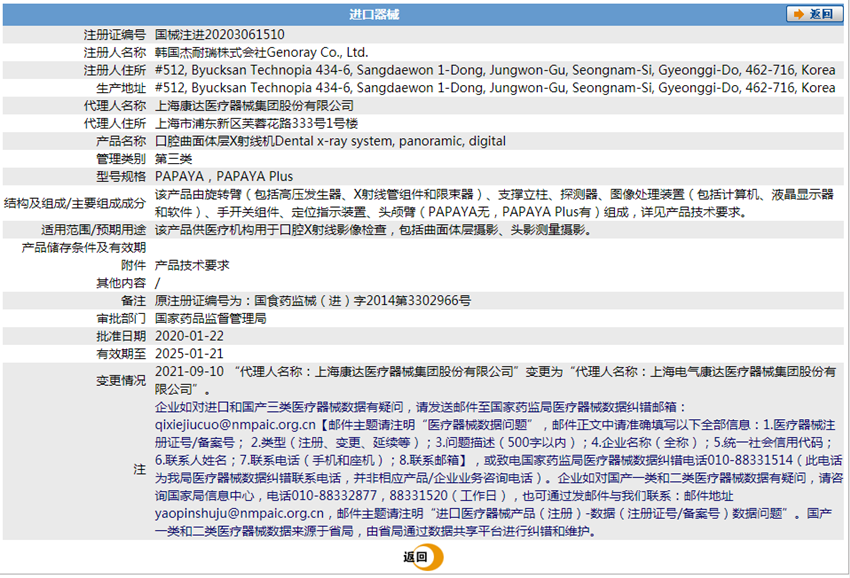Click the change record dated 2021-09-10

pos(495,381)
